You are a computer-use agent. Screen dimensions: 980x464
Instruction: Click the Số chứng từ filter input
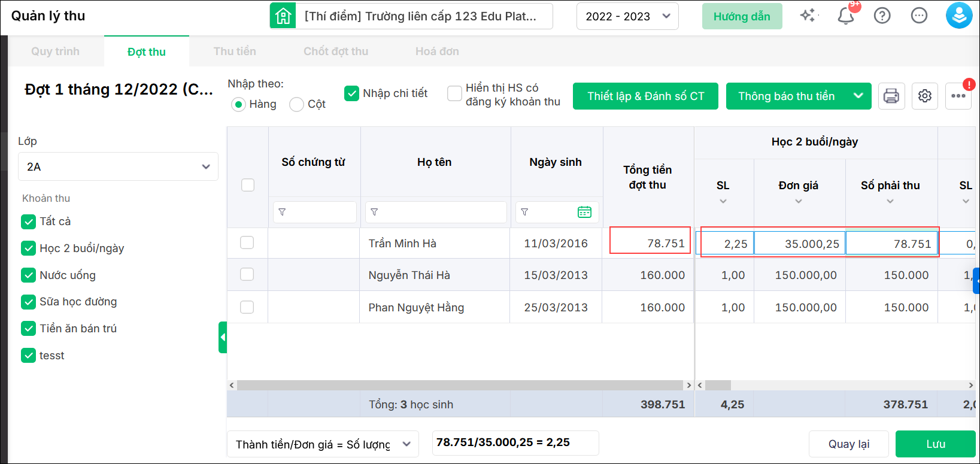pos(315,212)
